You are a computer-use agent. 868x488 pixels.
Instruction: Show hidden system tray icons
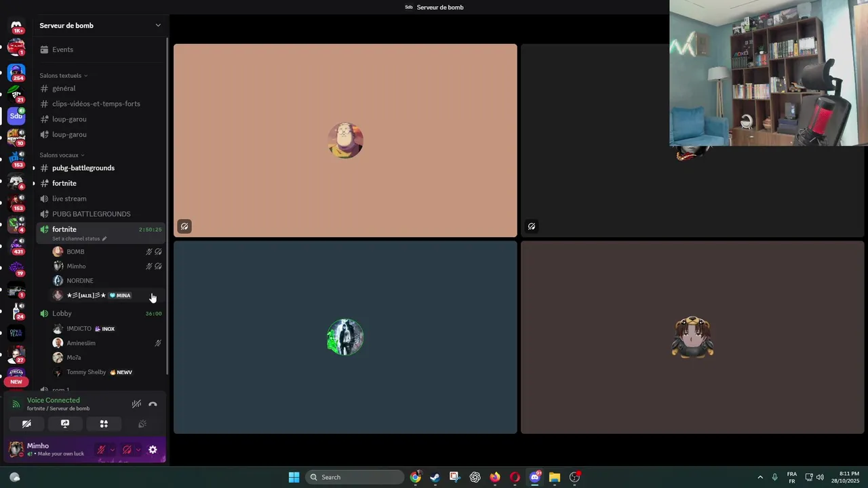[760, 477]
